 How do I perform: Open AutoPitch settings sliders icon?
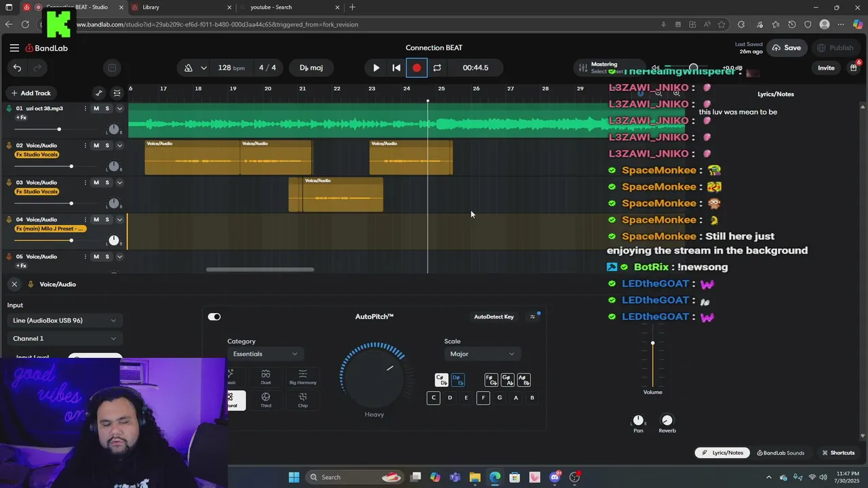click(533, 317)
